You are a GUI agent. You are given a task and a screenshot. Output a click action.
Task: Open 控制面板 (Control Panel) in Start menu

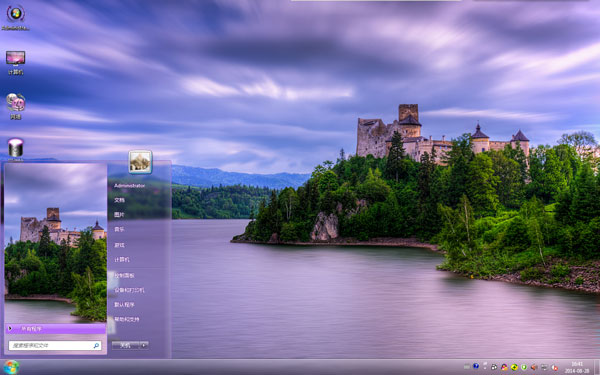coord(124,275)
